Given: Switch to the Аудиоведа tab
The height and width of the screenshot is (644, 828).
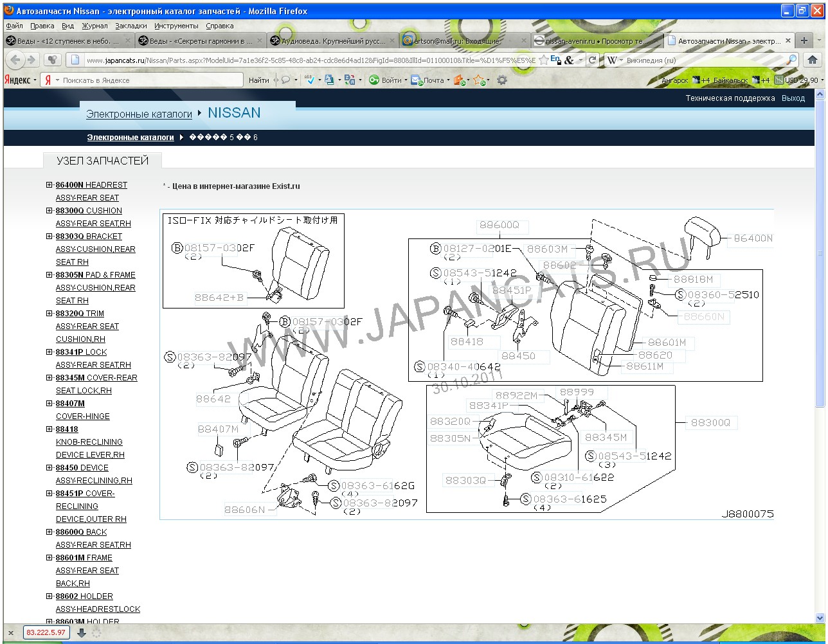Looking at the screenshot, I should (332, 40).
